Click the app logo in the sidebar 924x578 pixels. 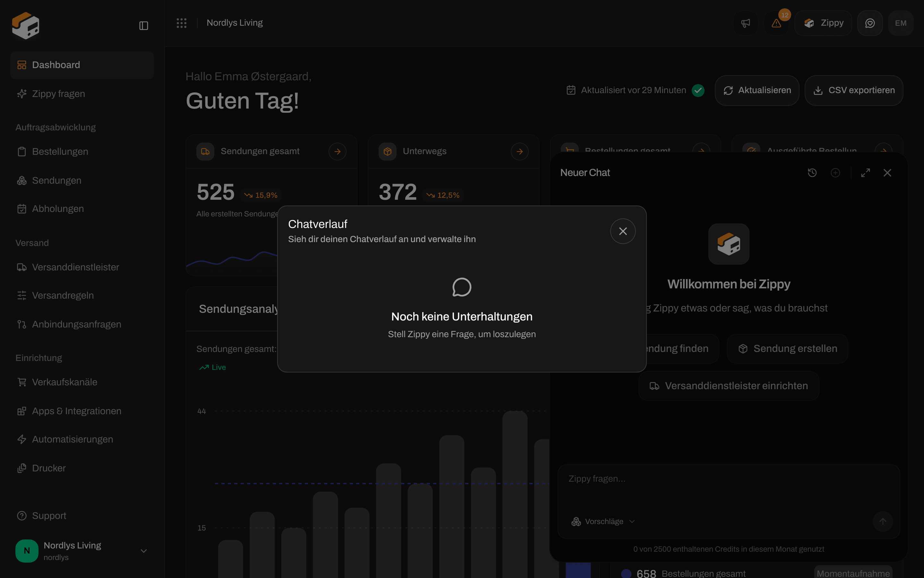26,26
